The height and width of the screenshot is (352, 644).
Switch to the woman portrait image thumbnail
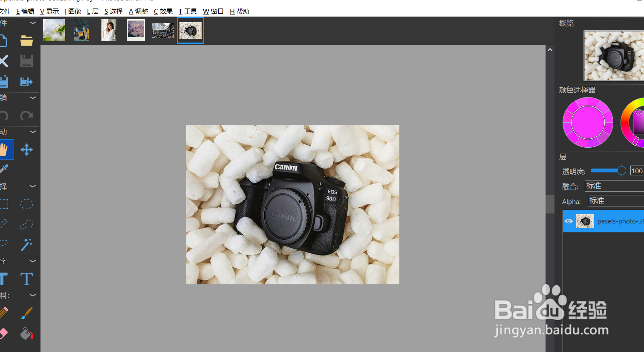point(109,30)
